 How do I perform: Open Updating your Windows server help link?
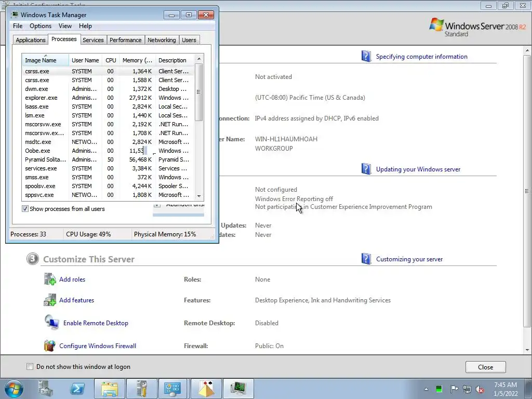(x=418, y=169)
